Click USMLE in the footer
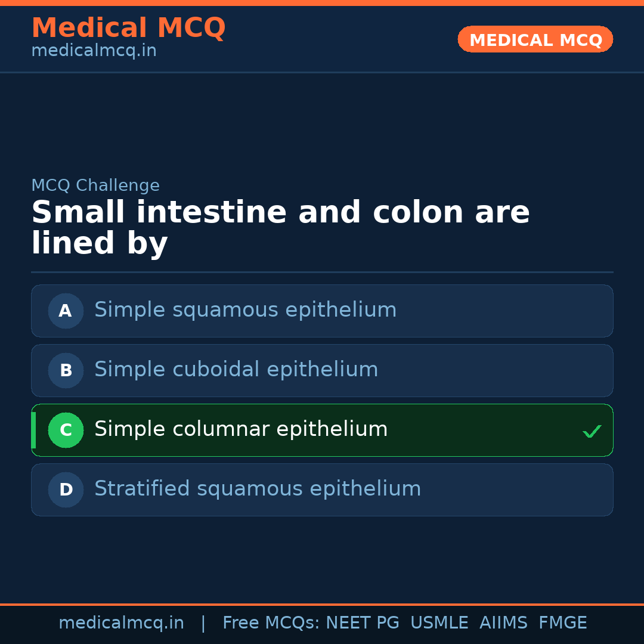 click(x=439, y=623)
